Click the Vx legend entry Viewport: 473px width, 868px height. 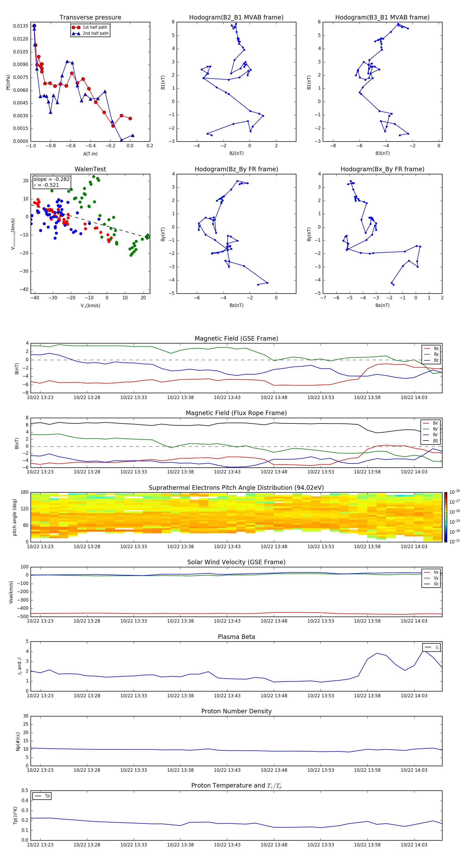coord(431,572)
